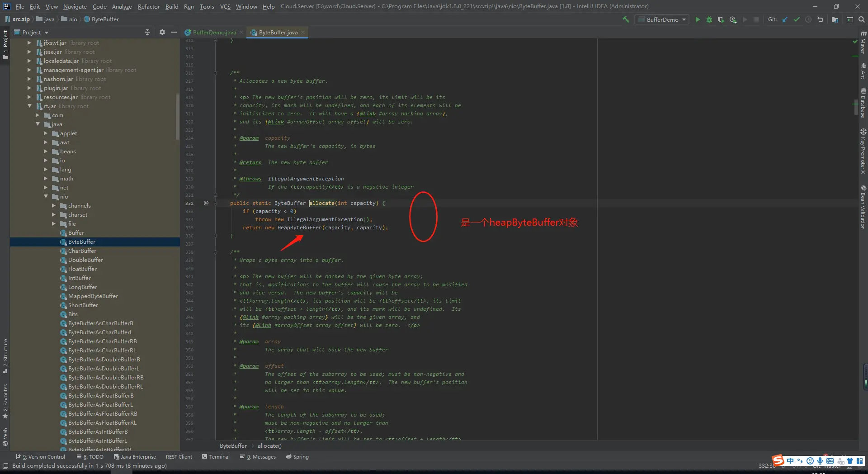Viewport: 868px width, 474px height.
Task: Click the Sogou input method S icon
Action: coord(778,460)
